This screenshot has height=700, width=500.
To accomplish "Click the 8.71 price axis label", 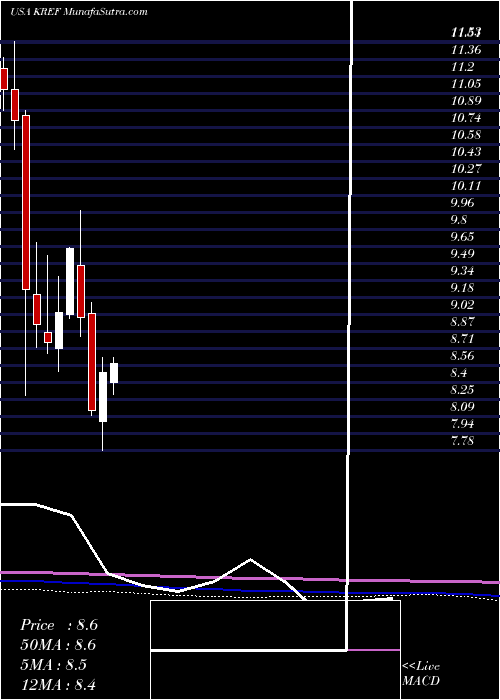I will [x=463, y=338].
